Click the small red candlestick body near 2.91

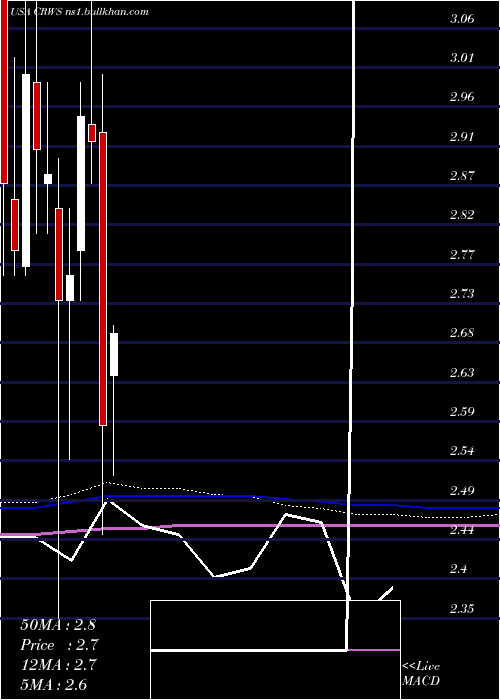point(92,133)
